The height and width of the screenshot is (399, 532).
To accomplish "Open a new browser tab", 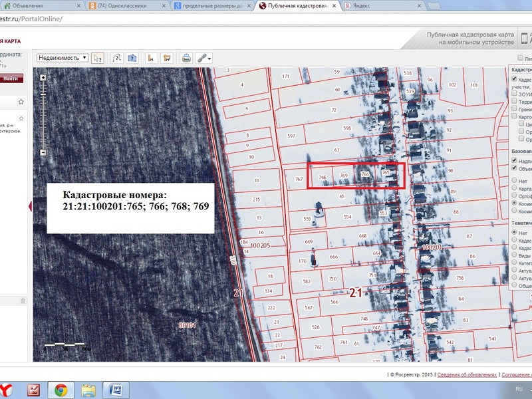I will [x=434, y=6].
